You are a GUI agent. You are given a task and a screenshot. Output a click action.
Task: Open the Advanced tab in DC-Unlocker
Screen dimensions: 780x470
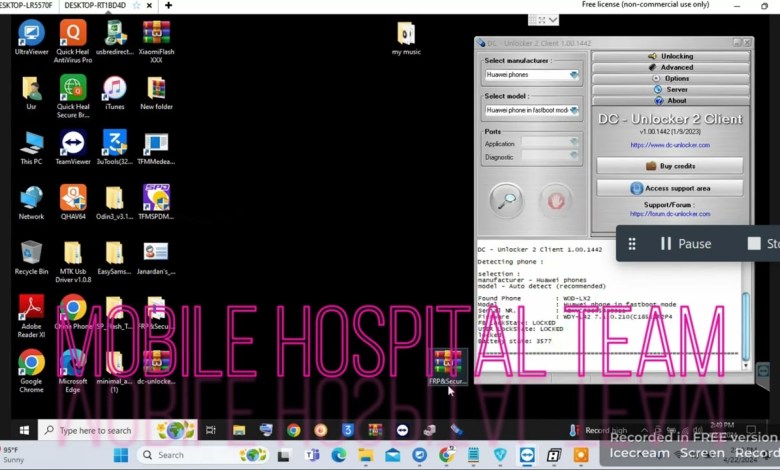[x=671, y=67]
